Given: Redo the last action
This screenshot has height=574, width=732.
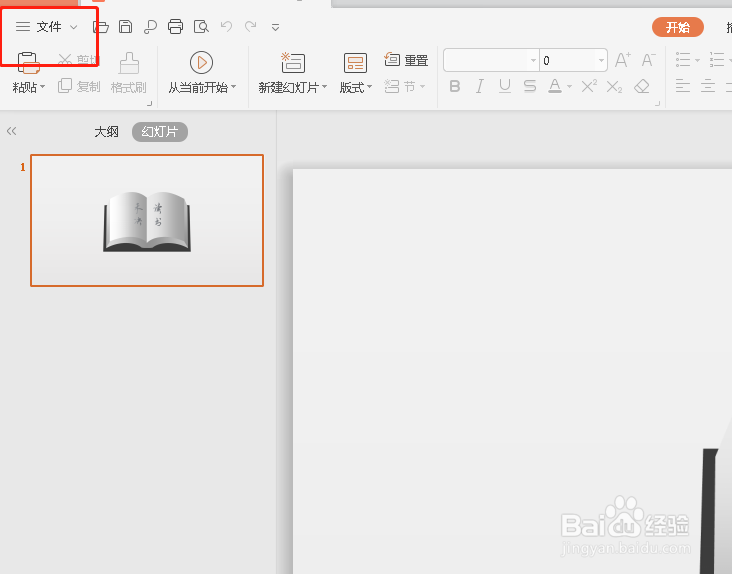Looking at the screenshot, I should pos(251,26).
